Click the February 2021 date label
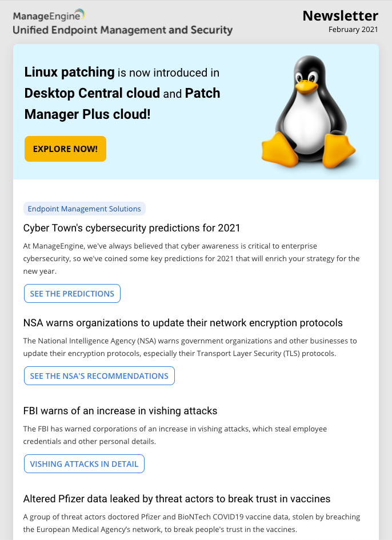392x540 pixels. [x=353, y=30]
